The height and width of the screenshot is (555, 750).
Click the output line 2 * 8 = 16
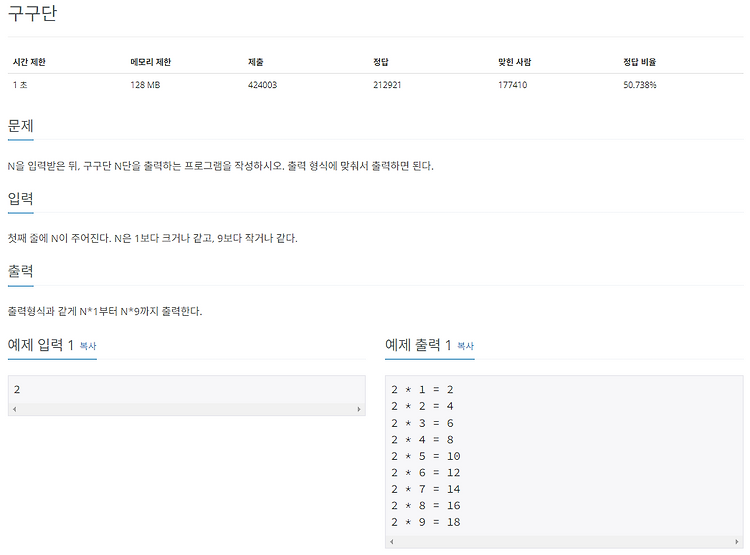426,506
